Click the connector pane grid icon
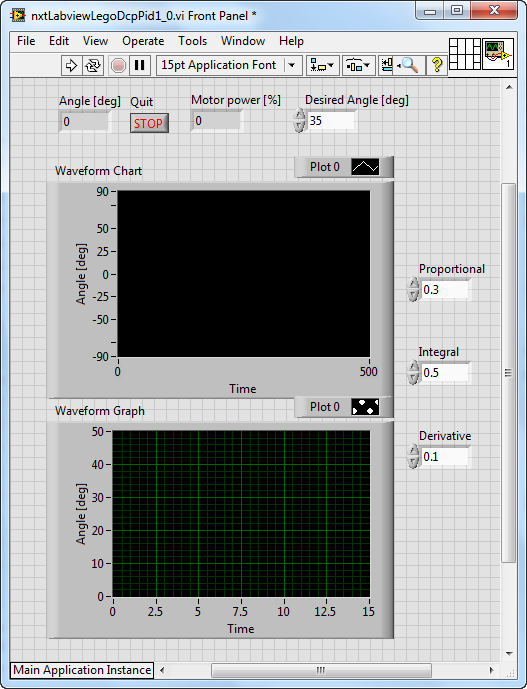 pyautogui.click(x=465, y=54)
